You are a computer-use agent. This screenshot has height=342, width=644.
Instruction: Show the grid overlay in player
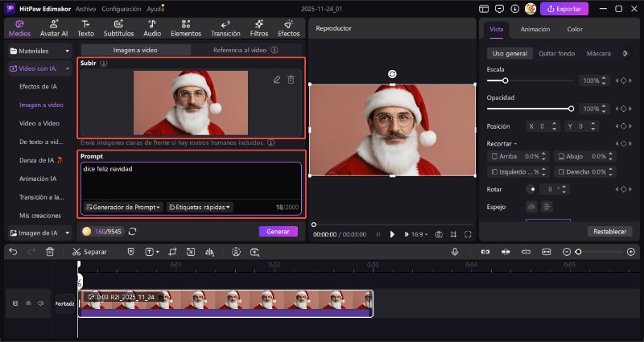pyautogui.click(x=453, y=234)
